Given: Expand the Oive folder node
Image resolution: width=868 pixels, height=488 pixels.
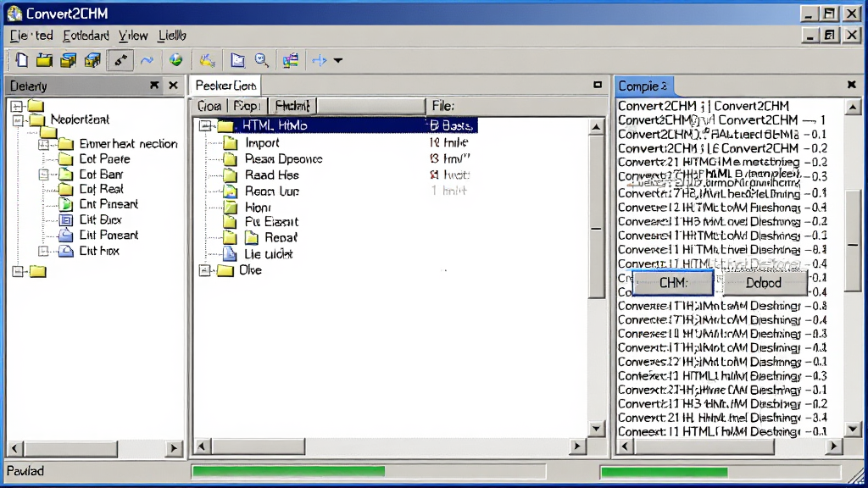Looking at the screenshot, I should pyautogui.click(x=205, y=270).
